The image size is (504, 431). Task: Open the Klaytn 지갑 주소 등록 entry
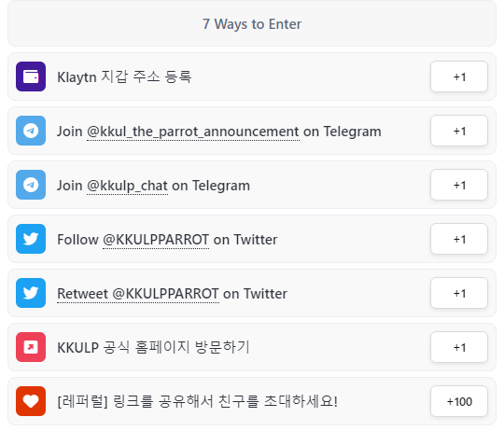(252, 76)
